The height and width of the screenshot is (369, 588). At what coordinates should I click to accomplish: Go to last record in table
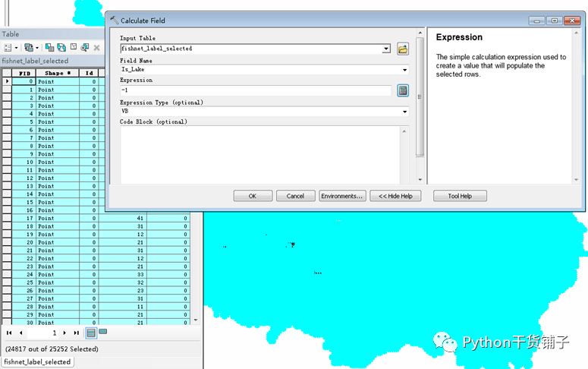(76, 333)
